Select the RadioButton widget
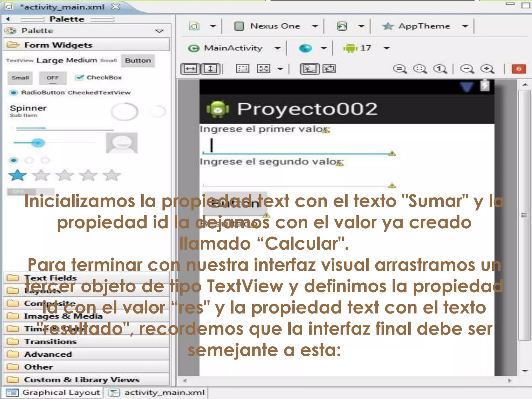 coord(37,93)
